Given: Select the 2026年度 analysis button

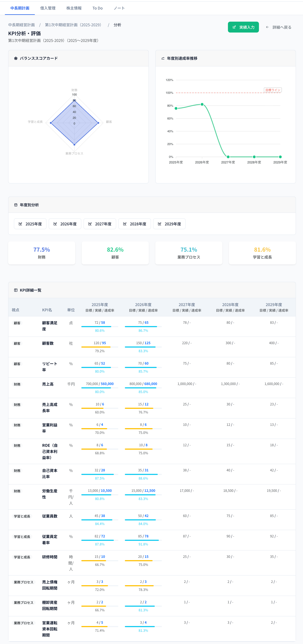Looking at the screenshot, I should (65, 224).
